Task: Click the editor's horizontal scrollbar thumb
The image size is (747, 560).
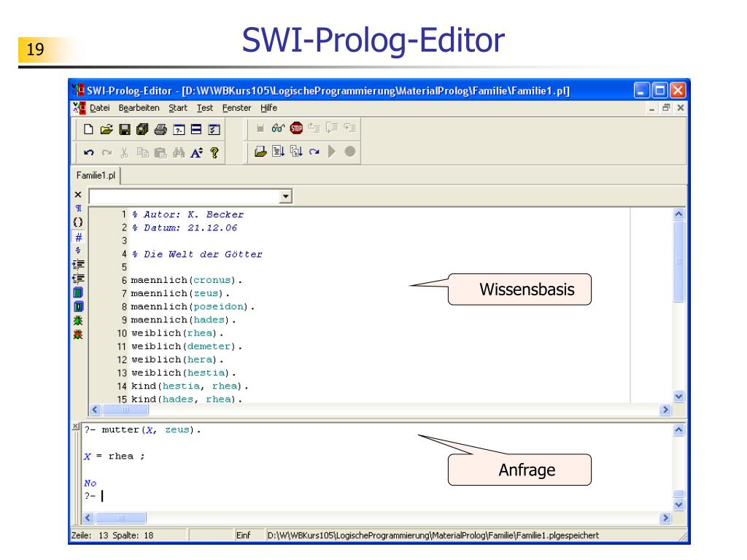Action: tap(125, 410)
